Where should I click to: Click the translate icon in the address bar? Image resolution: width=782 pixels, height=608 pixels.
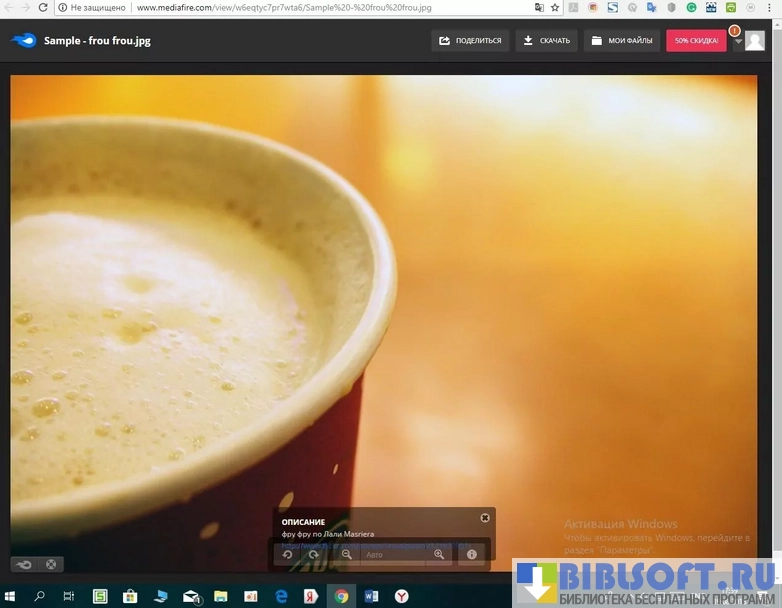pos(539,7)
